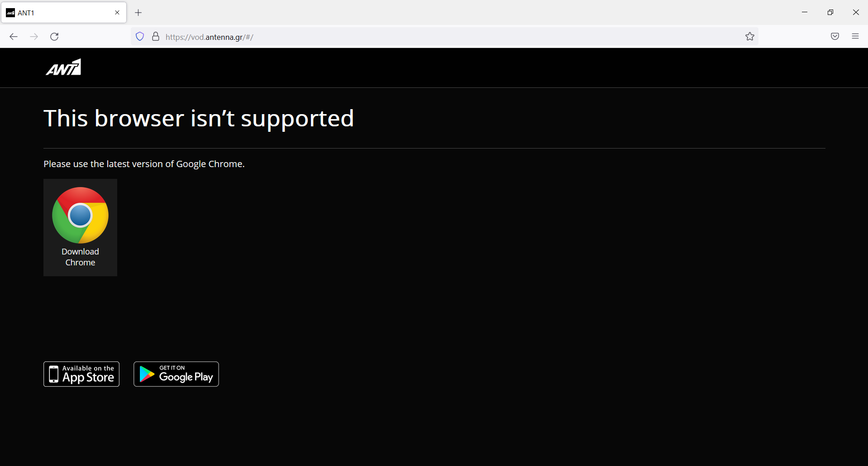868x466 pixels.
Task: Click the ANT1 favicon on the tab
Action: click(10, 12)
